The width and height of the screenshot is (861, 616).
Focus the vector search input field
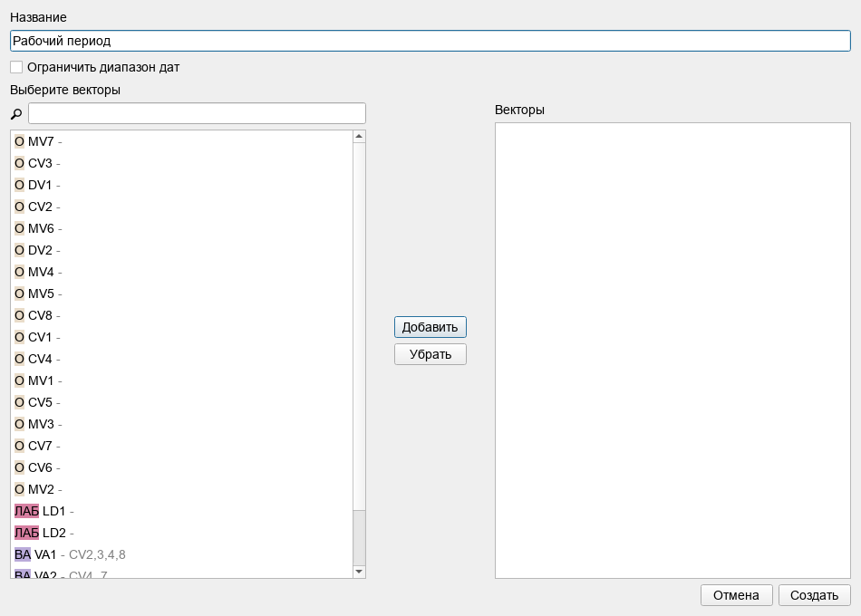[x=197, y=113]
